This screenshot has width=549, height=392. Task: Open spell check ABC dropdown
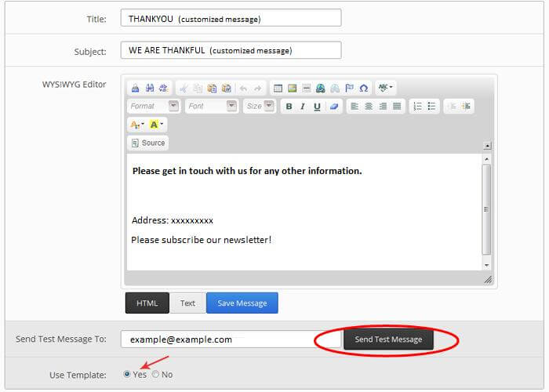[x=386, y=88]
